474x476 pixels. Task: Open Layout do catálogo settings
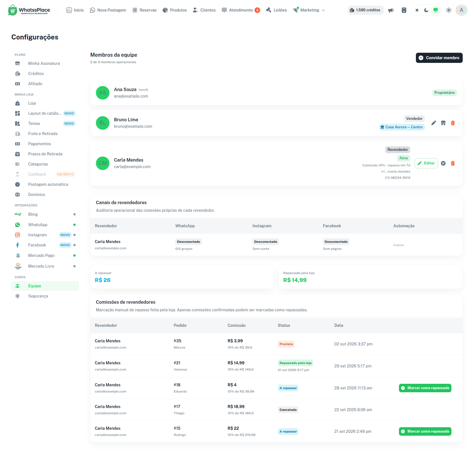point(45,113)
